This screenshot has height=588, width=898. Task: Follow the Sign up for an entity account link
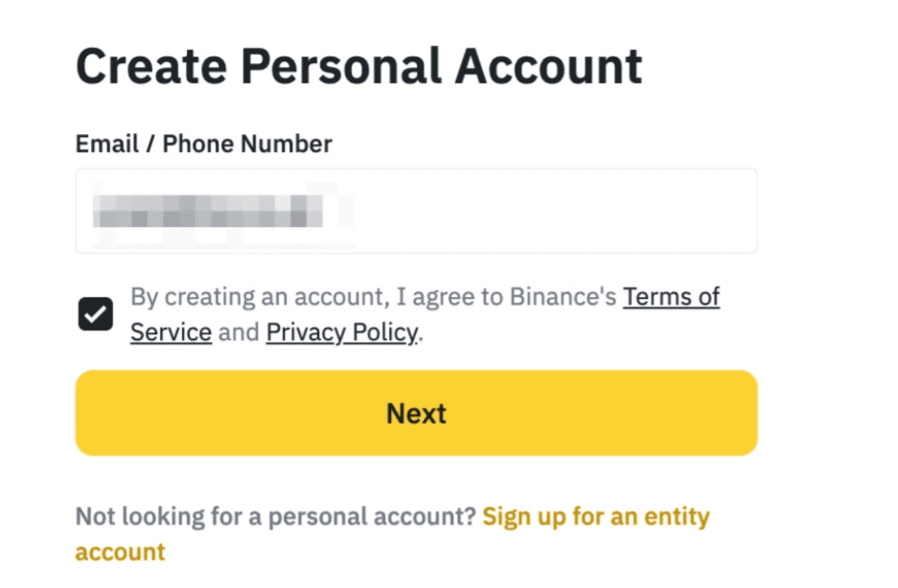pyautogui.click(x=595, y=517)
